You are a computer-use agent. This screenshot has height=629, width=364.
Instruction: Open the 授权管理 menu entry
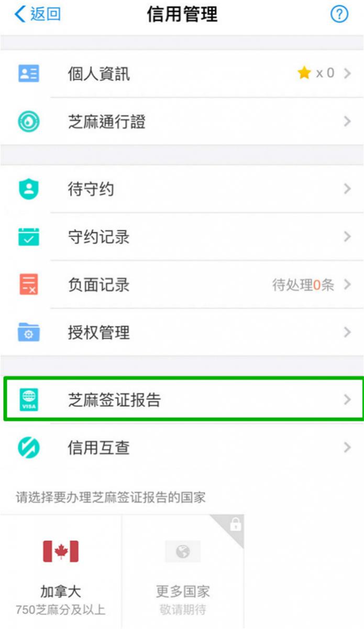coord(182,332)
